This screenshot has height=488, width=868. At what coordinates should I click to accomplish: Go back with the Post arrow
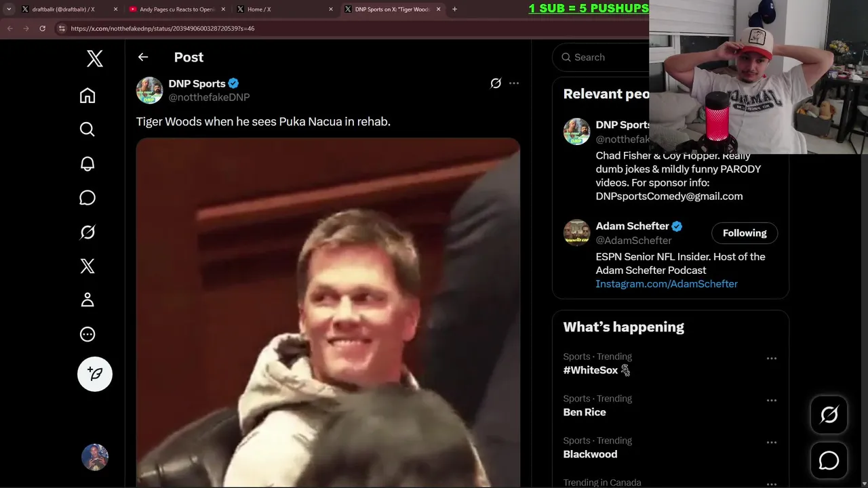143,57
